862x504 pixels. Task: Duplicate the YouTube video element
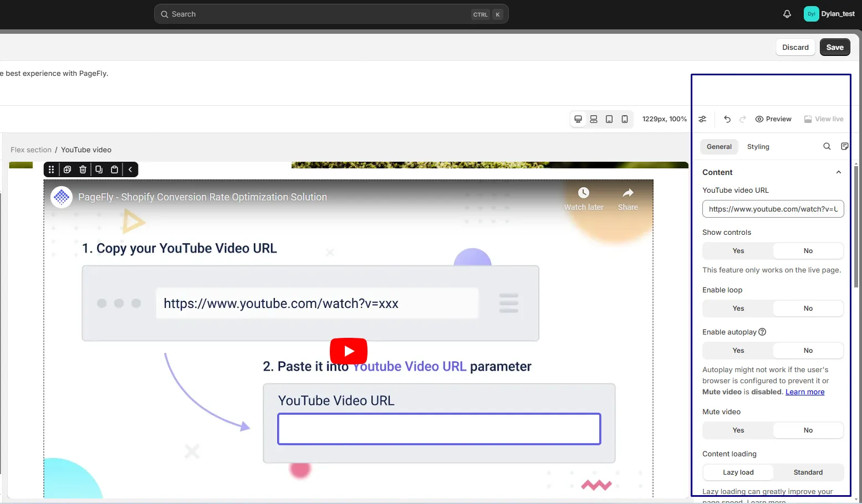click(67, 169)
